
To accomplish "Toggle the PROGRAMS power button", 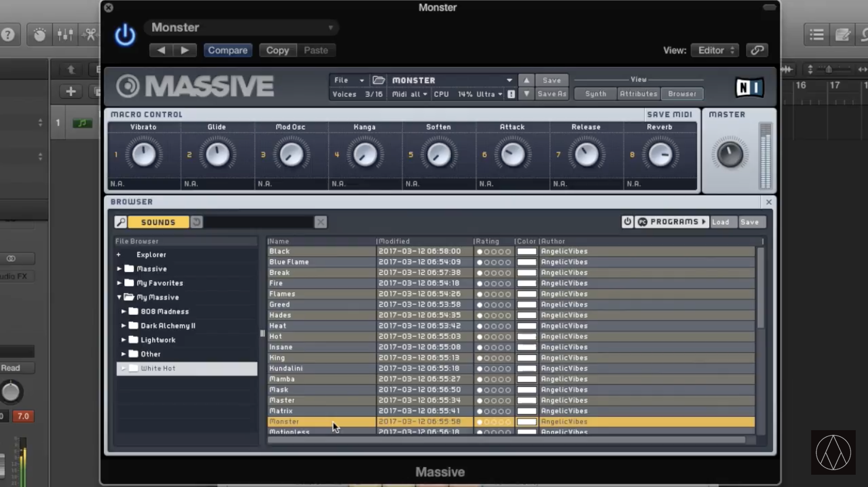I will tap(627, 222).
